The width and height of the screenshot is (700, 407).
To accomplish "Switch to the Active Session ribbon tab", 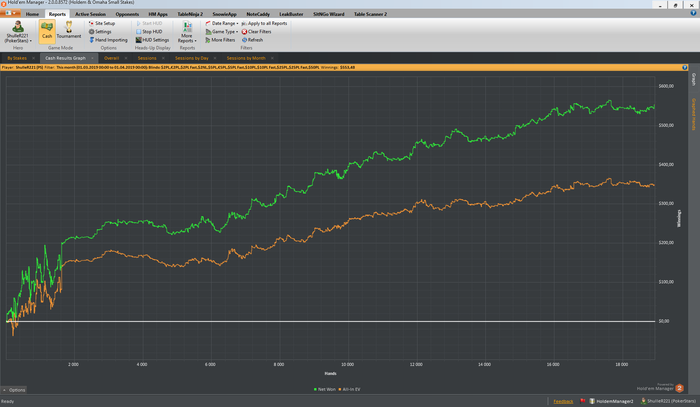I will point(90,14).
